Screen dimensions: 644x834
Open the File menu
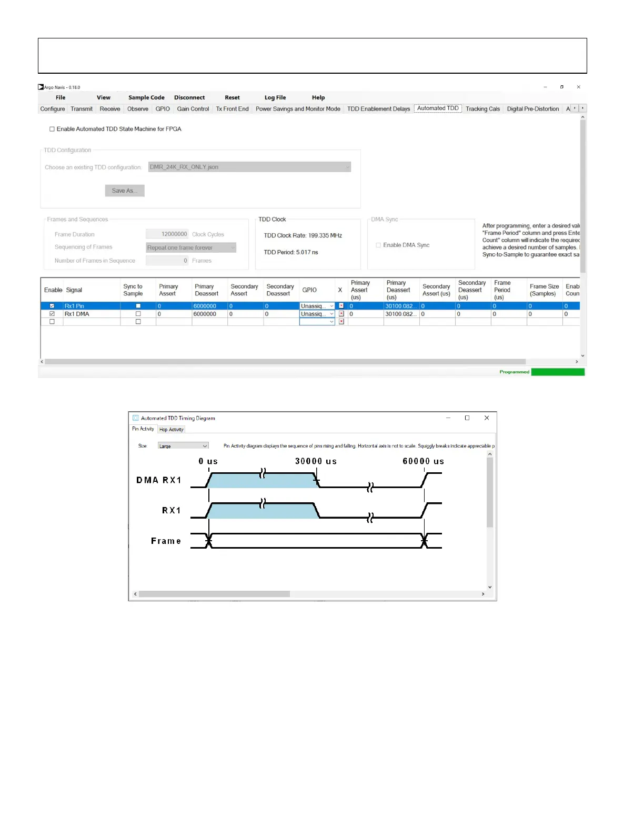point(61,97)
